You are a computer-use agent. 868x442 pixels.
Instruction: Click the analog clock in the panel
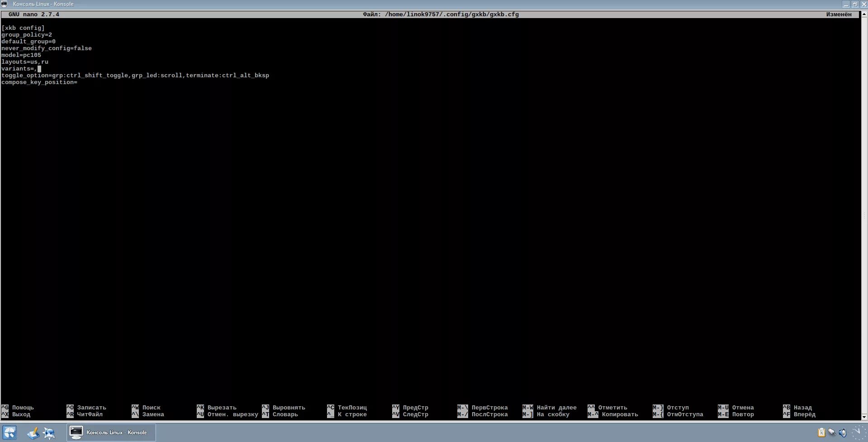pos(859,433)
